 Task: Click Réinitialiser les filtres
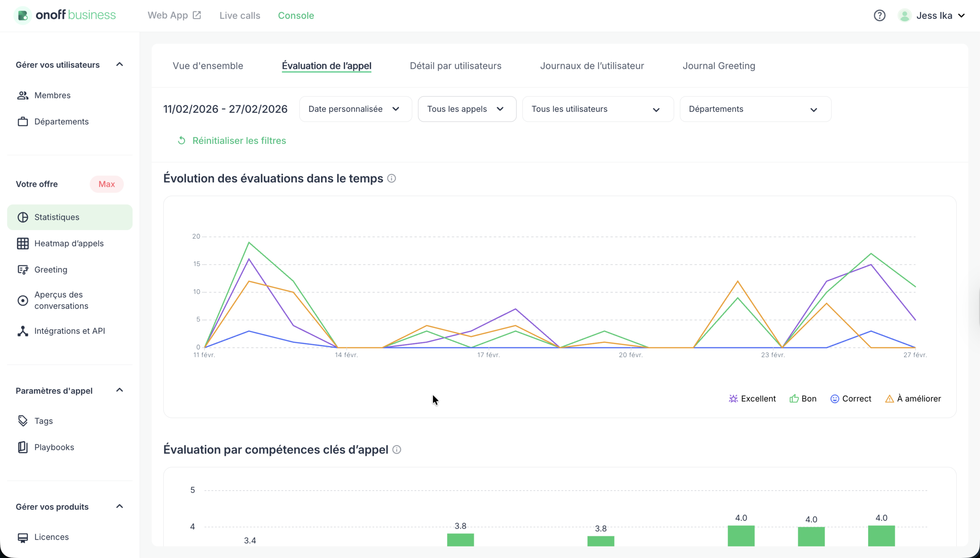click(239, 141)
